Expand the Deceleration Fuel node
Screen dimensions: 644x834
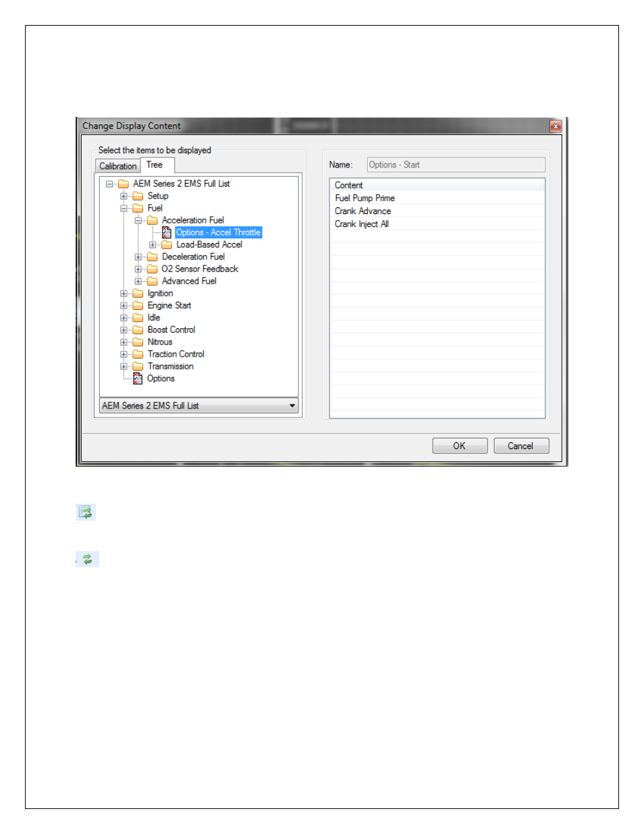(x=138, y=257)
